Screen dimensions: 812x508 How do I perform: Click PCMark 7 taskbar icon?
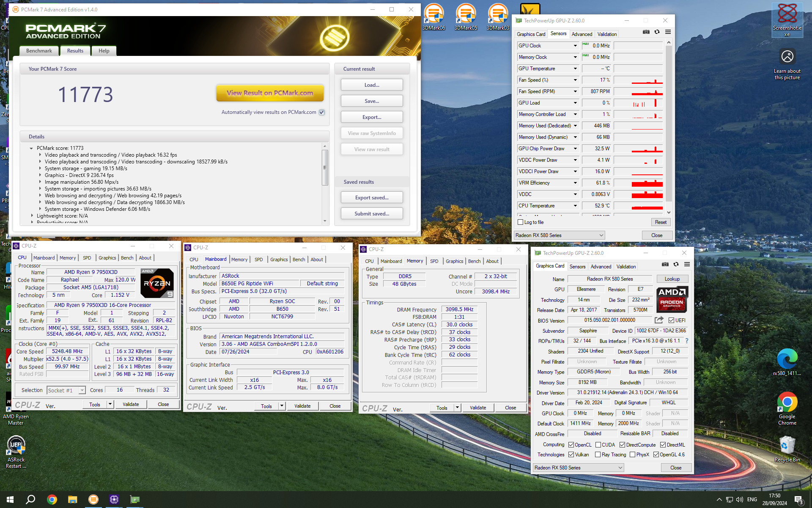[93, 500]
